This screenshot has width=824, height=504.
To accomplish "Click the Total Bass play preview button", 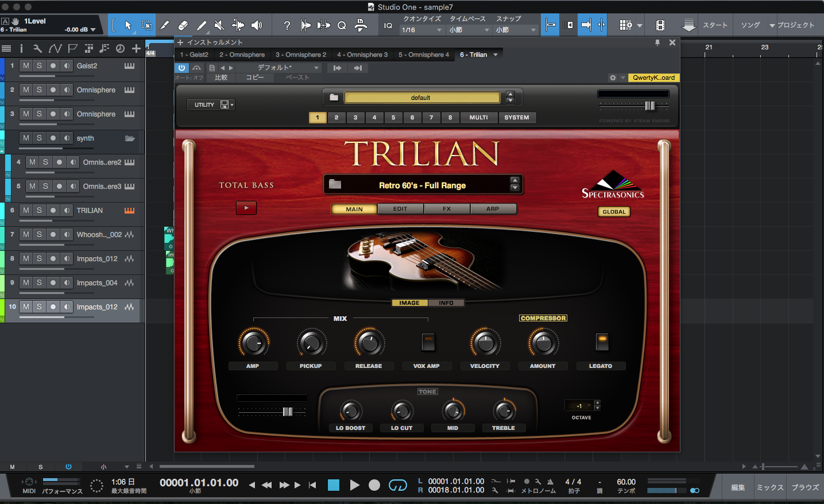I will click(x=246, y=208).
